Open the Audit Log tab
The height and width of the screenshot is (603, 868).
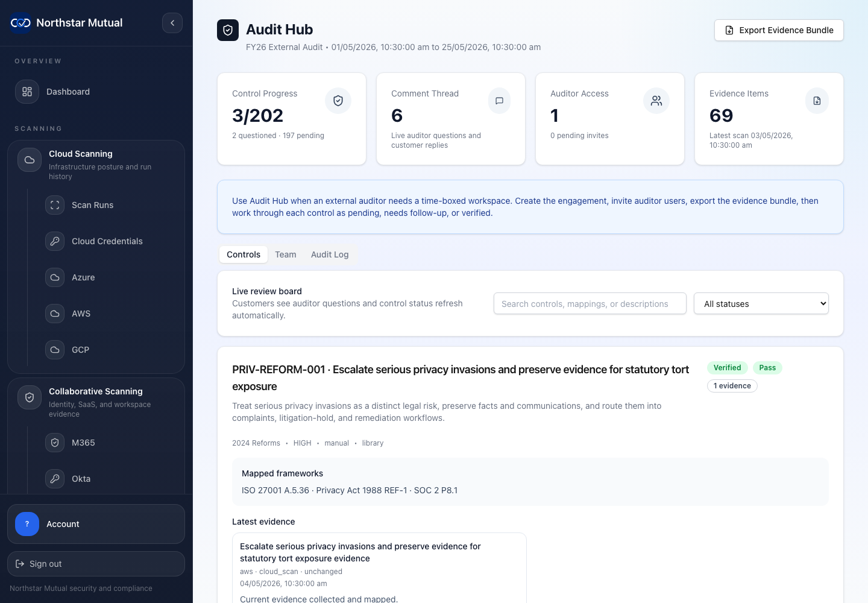[330, 254]
